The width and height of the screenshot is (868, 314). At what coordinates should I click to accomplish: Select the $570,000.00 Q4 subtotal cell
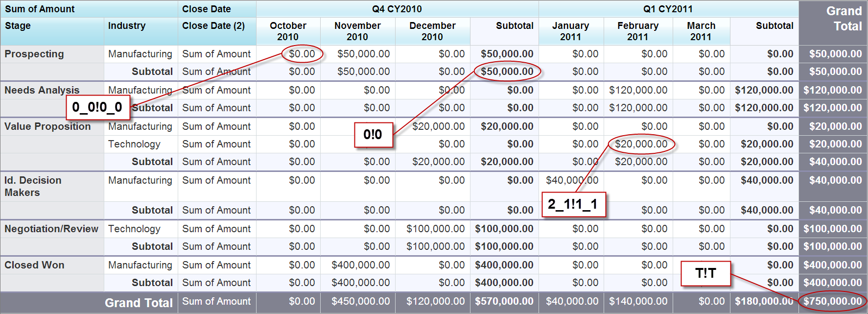tap(504, 301)
